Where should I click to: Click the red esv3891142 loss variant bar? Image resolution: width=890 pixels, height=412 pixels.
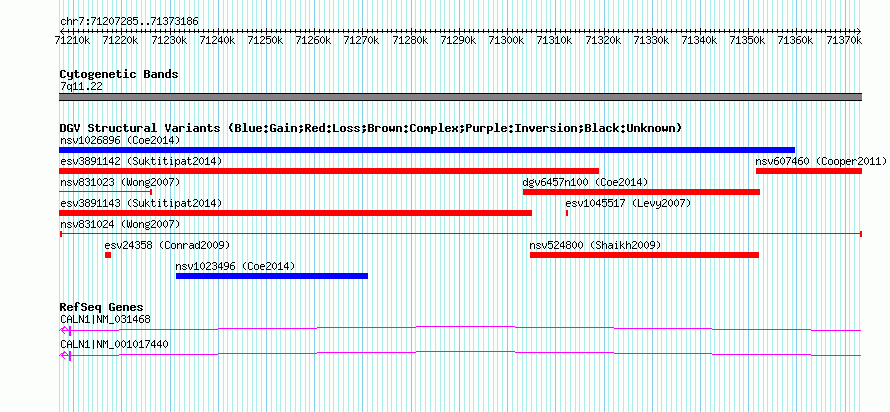click(x=329, y=171)
